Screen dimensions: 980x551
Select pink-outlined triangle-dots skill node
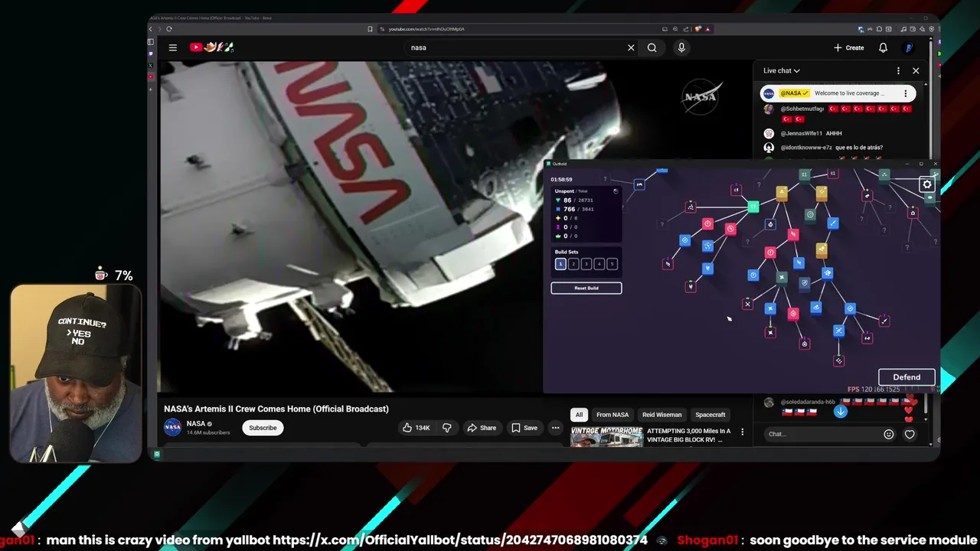(691, 207)
